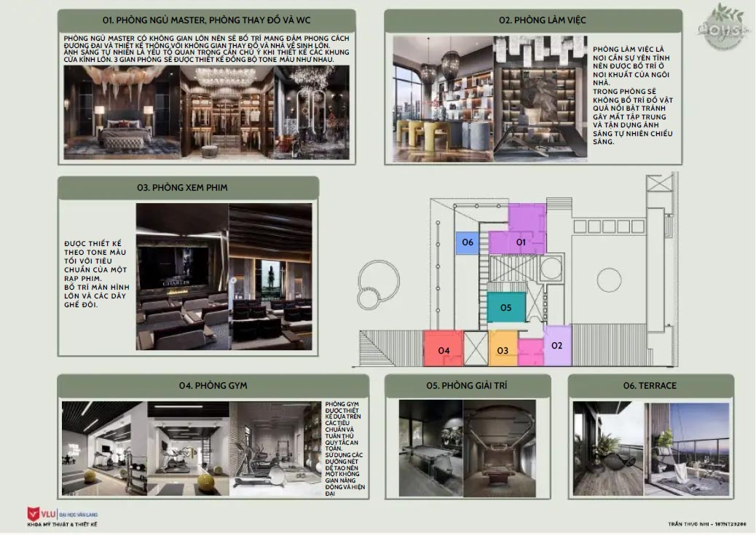Click the heading "02. PHÒNG LÀM VIỆC"
The height and width of the screenshot is (535, 756).
click(543, 20)
